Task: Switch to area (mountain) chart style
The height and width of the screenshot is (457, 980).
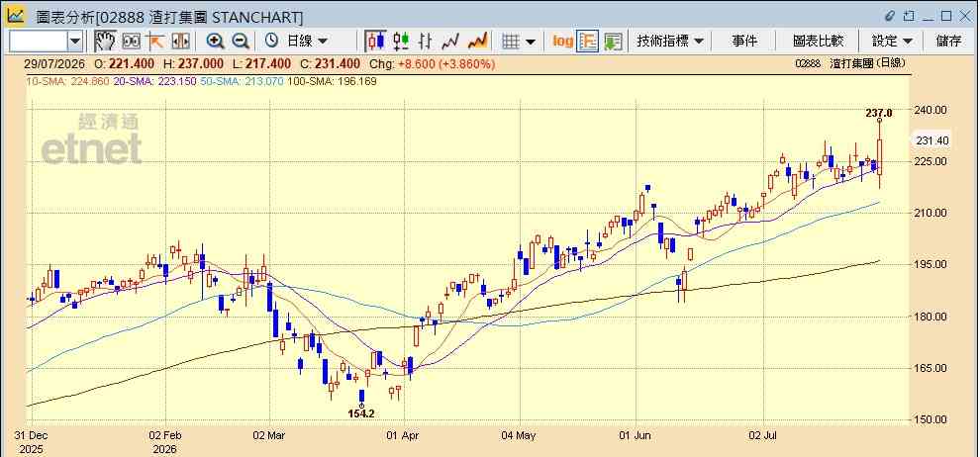Action: [x=477, y=42]
